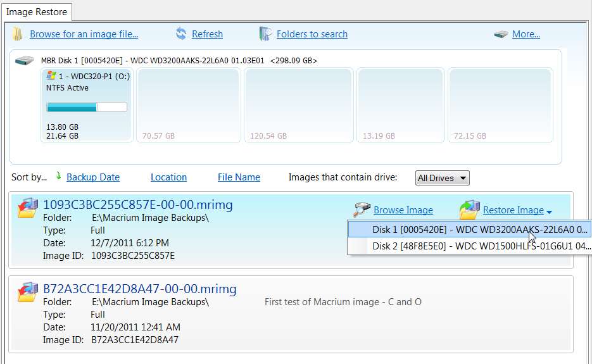
Task: Click the usage bar of WDC320-P1 partition
Action: point(87,107)
